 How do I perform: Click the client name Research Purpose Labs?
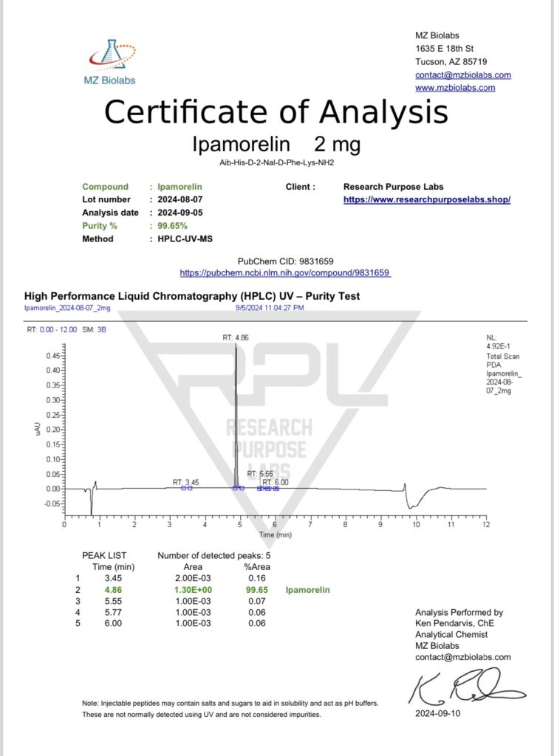click(393, 187)
